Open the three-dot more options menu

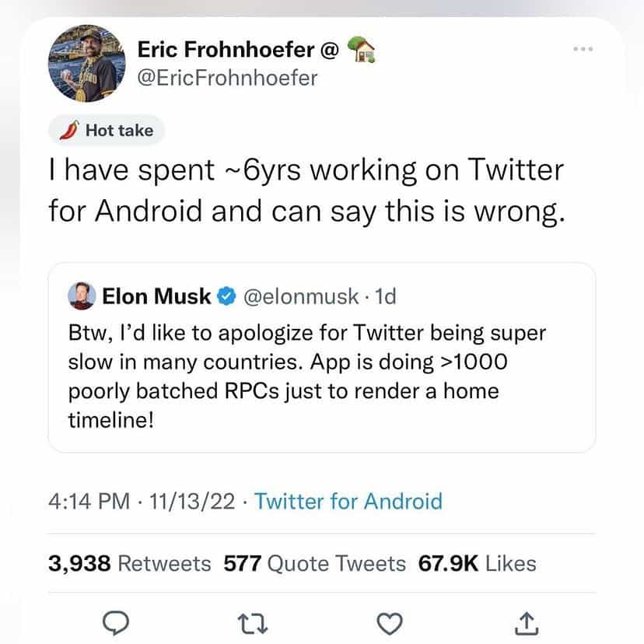[x=581, y=49]
